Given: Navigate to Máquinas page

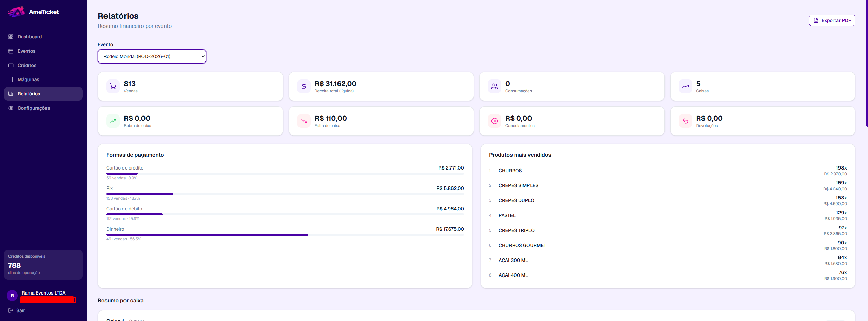Looking at the screenshot, I should [x=43, y=79].
